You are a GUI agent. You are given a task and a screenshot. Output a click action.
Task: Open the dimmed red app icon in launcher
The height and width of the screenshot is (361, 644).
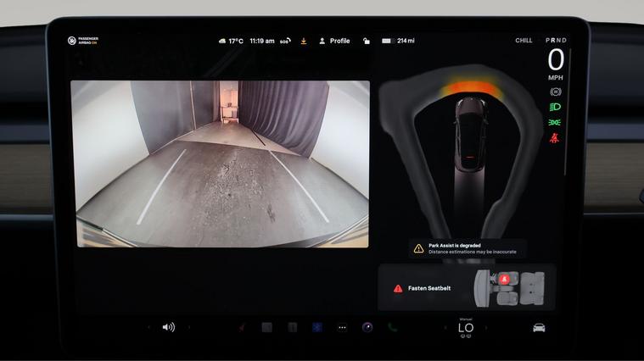[242, 327]
